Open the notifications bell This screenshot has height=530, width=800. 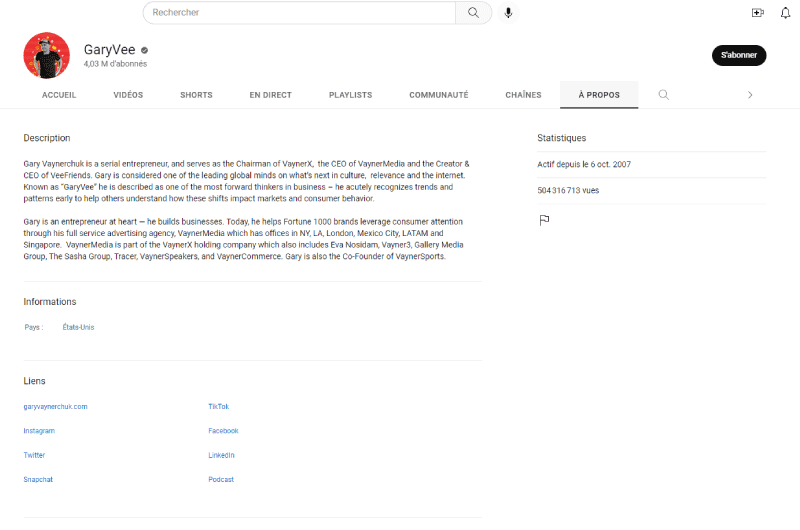coord(785,13)
